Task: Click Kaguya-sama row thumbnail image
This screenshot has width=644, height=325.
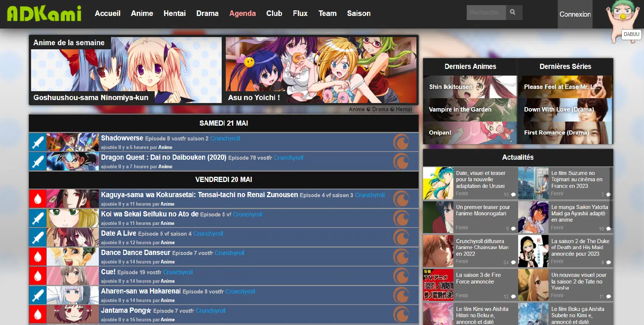Action: tap(73, 199)
